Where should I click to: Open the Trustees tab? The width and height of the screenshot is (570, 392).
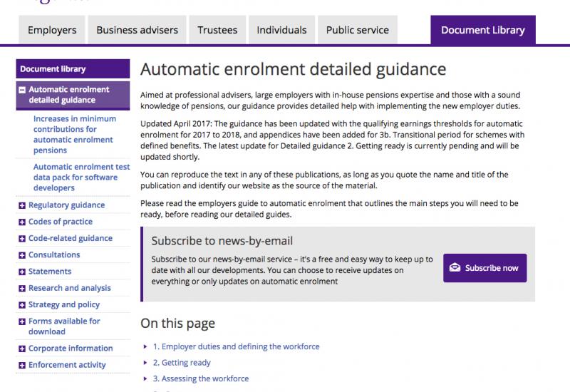(217, 30)
